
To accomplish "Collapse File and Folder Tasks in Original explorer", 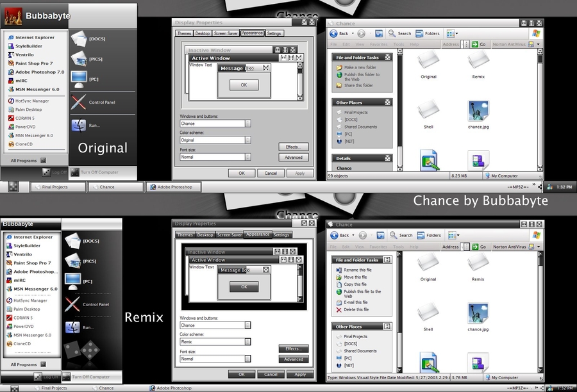I will 387,58.
